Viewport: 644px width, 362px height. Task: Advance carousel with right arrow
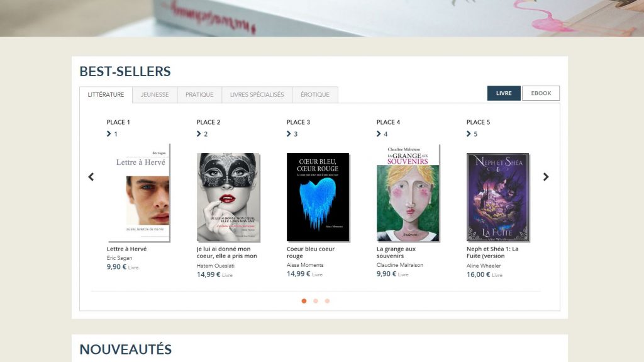(546, 177)
